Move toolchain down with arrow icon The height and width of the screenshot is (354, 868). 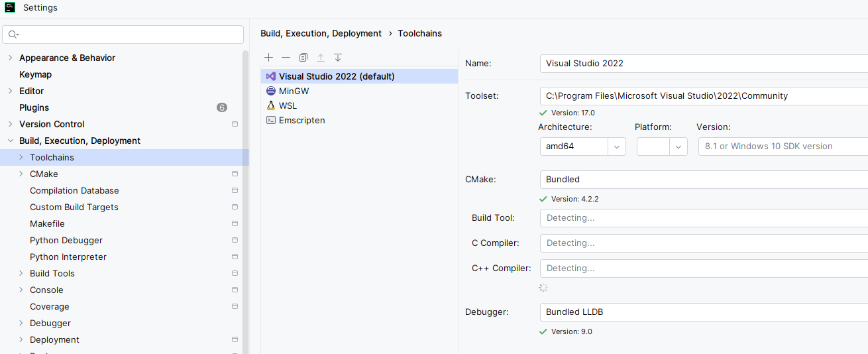(x=338, y=58)
